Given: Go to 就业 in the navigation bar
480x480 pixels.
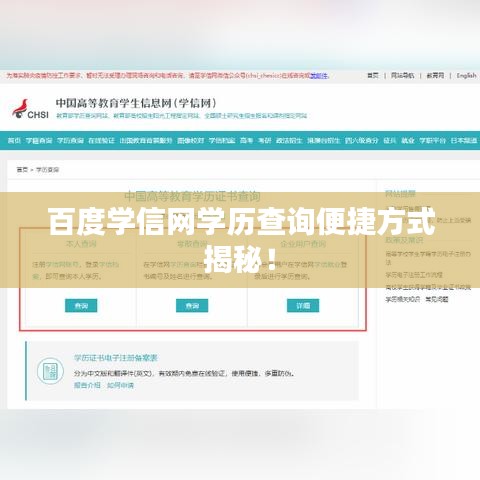Looking at the screenshot, I should [x=408, y=140].
